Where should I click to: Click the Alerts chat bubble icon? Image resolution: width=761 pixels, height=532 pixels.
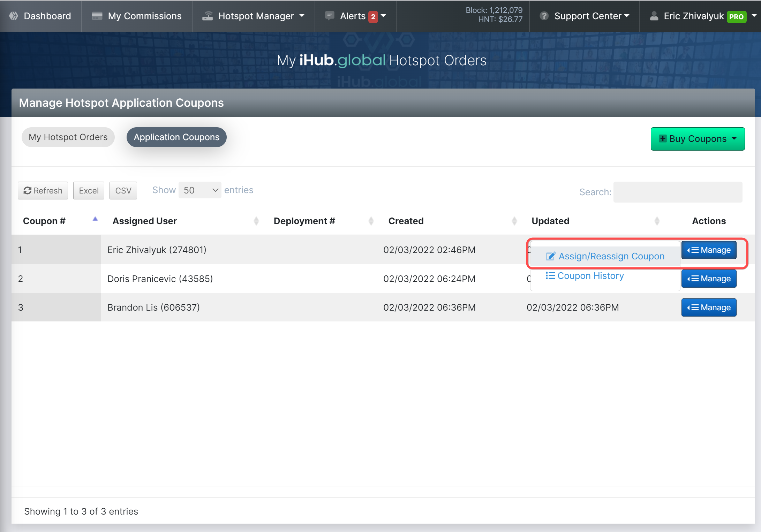pyautogui.click(x=330, y=16)
